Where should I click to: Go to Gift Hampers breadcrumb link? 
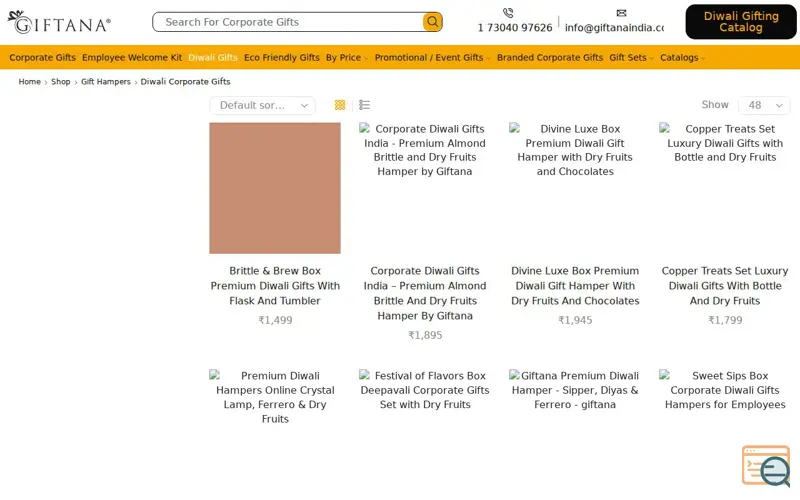106,82
